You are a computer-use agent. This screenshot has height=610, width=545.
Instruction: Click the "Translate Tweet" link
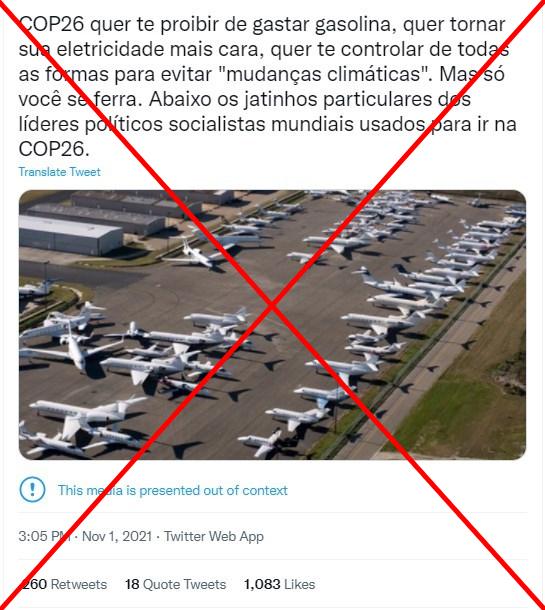tap(60, 172)
